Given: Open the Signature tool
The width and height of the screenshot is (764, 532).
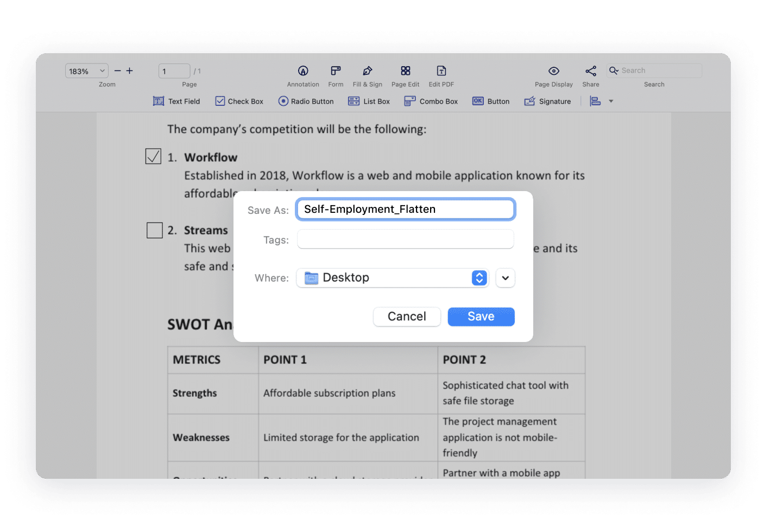Looking at the screenshot, I should [x=548, y=101].
